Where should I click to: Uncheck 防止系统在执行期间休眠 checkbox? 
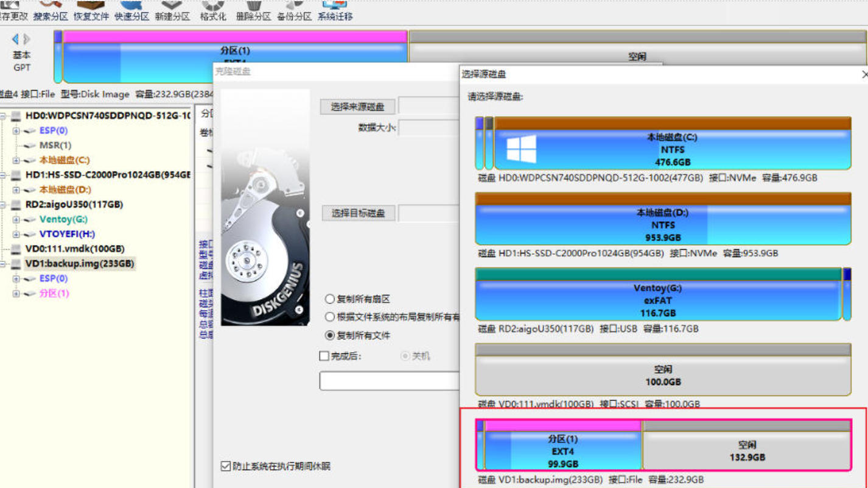coord(225,467)
